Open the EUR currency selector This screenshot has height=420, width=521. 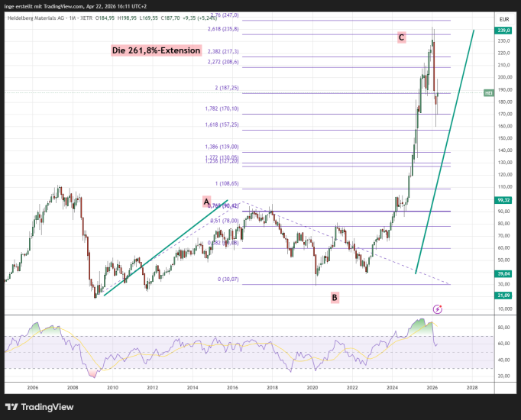click(x=503, y=19)
